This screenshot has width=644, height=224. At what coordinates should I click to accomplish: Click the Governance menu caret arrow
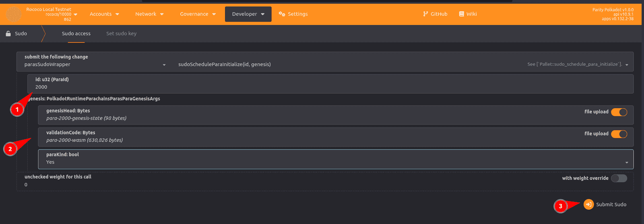click(214, 14)
